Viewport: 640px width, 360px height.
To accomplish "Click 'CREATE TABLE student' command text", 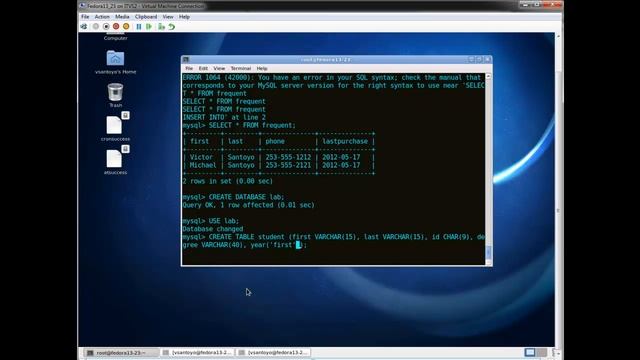I will tap(247, 237).
